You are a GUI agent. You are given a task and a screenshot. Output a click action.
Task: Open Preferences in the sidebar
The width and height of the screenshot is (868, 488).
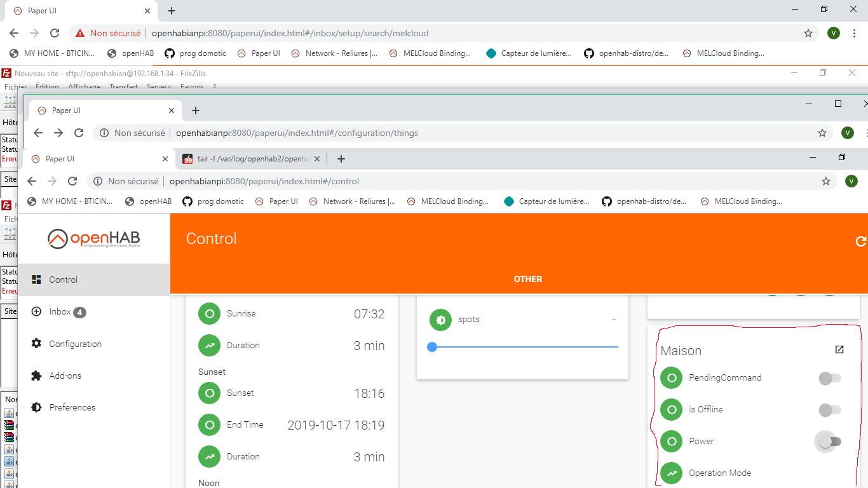click(x=72, y=407)
